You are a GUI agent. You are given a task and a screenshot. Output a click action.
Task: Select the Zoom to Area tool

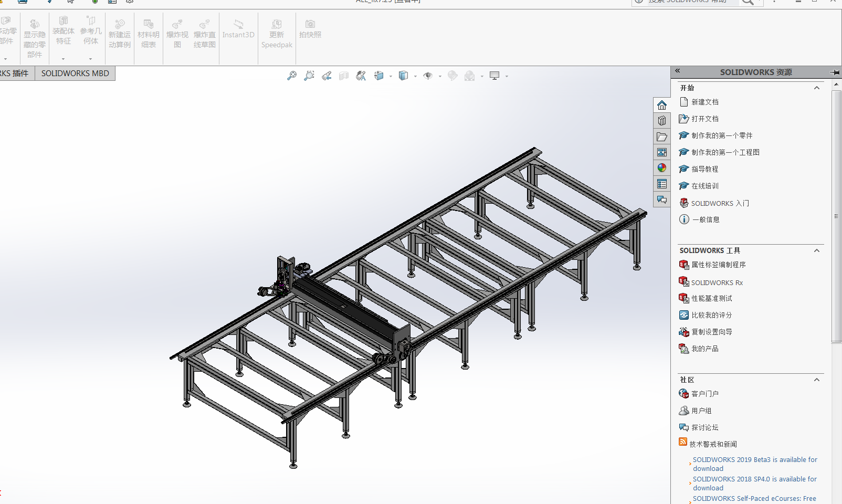tap(309, 76)
